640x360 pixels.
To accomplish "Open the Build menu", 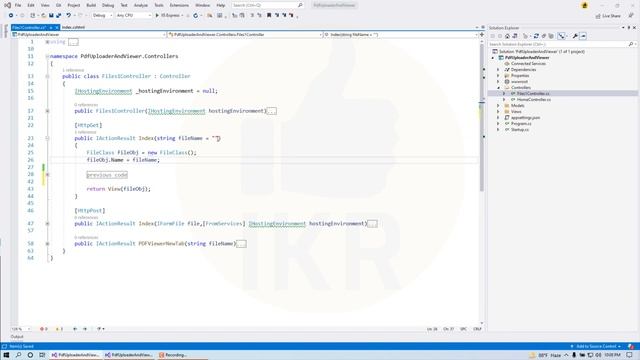I will 91,5.
